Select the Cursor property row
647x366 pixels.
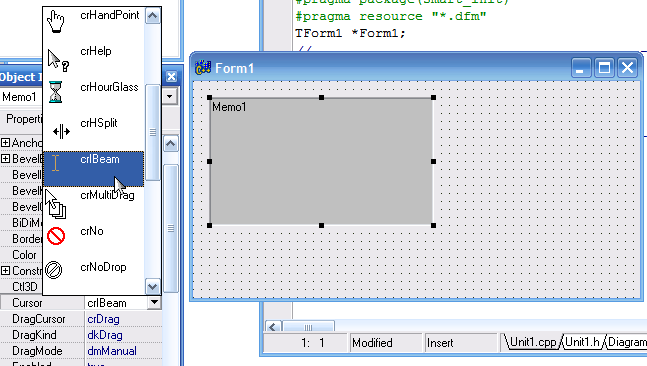click(81, 303)
